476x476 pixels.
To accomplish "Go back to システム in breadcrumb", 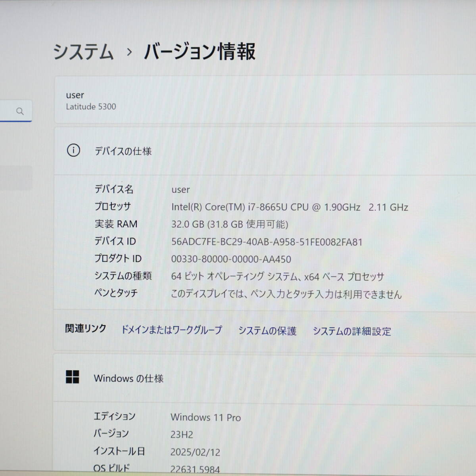I will click(83, 52).
